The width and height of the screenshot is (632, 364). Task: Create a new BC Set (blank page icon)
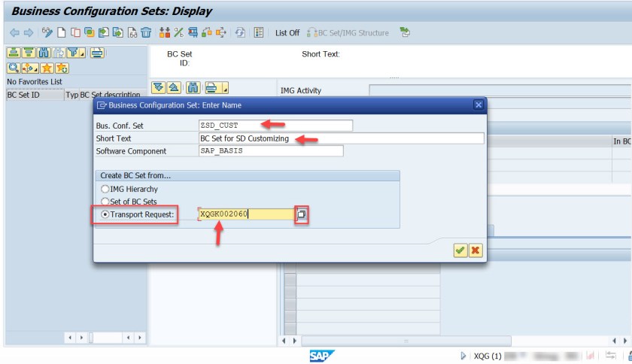(x=61, y=32)
